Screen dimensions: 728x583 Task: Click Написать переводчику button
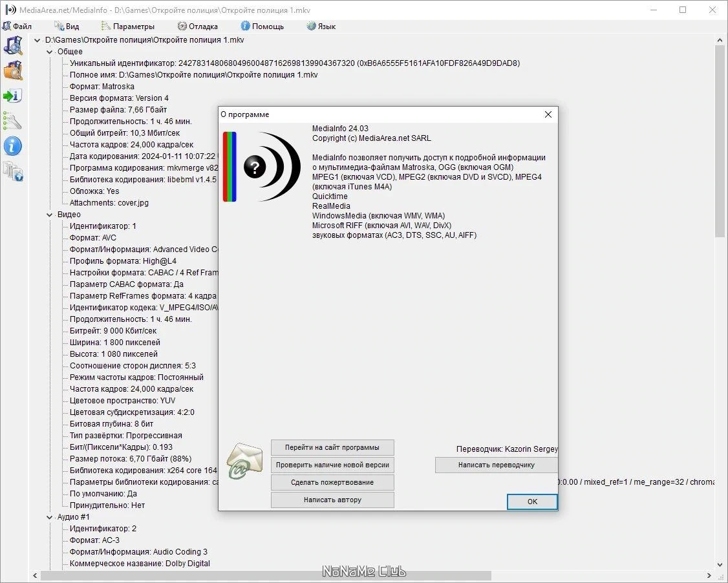[x=497, y=465]
